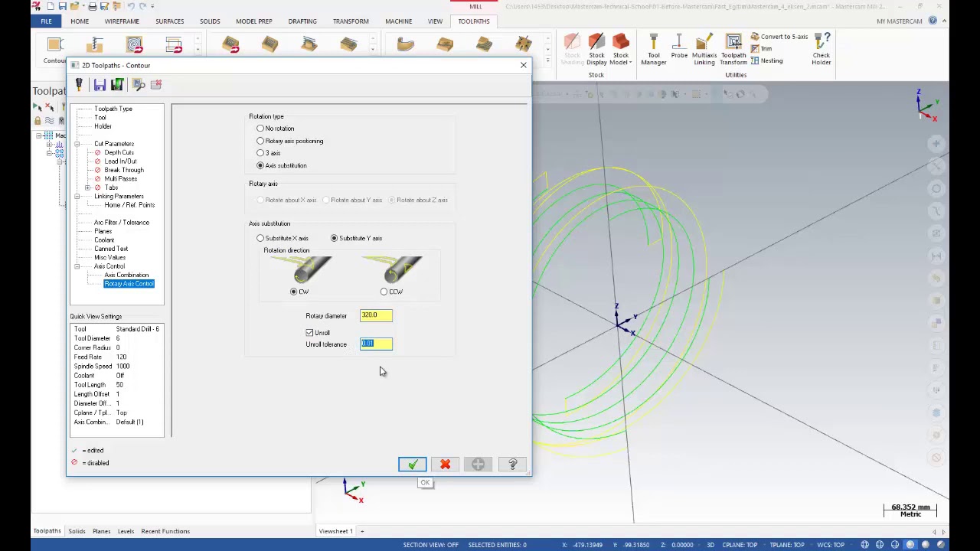The width and height of the screenshot is (980, 551).
Task: Switch to the WIREFRAME ribbon tab
Action: 122,21
